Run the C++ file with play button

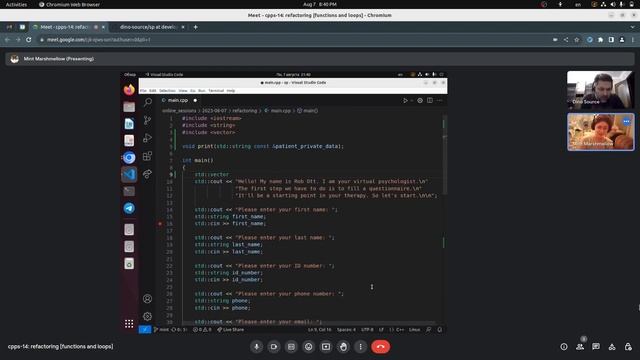click(x=405, y=100)
